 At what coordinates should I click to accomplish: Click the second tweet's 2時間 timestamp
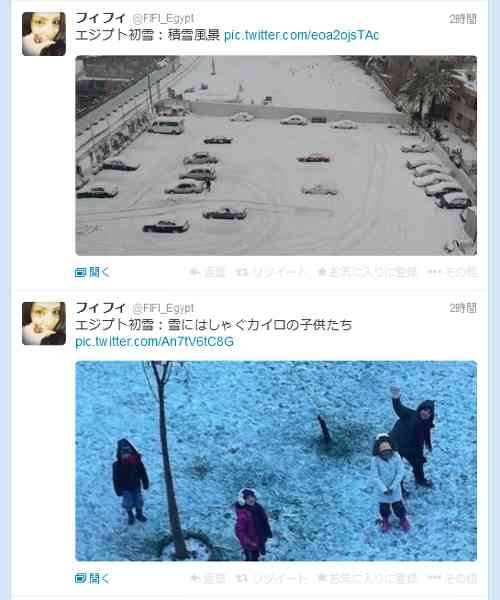coord(463,308)
